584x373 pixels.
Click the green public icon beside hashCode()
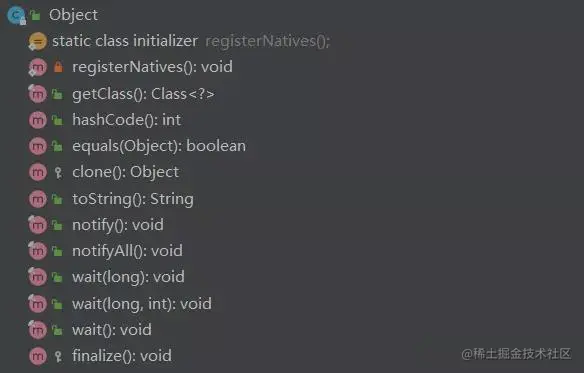57,120
